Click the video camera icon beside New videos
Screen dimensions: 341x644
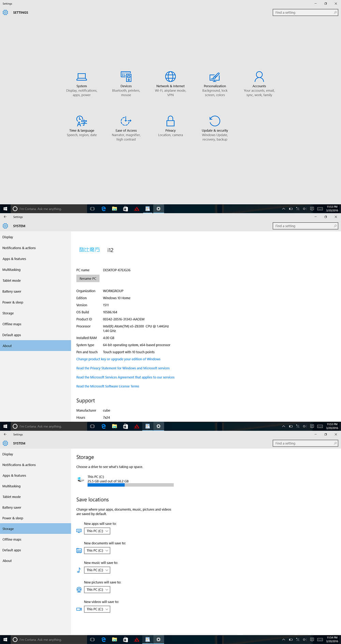79,609
